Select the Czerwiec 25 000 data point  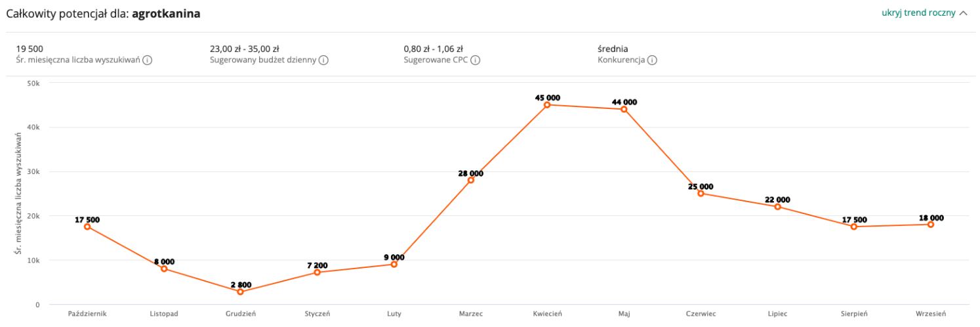[701, 194]
